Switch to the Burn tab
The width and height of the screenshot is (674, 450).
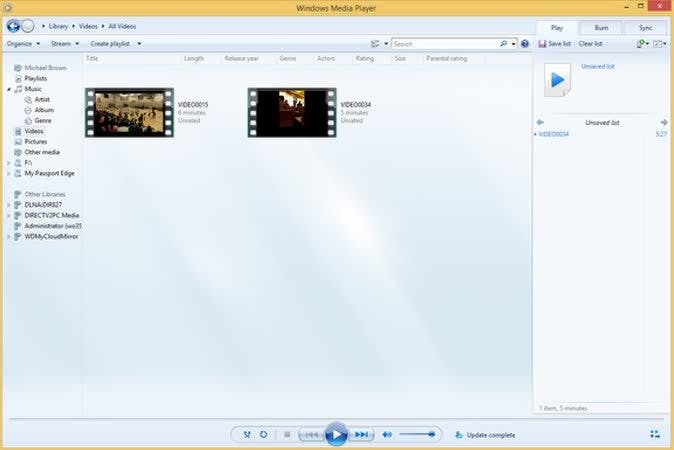click(x=601, y=28)
